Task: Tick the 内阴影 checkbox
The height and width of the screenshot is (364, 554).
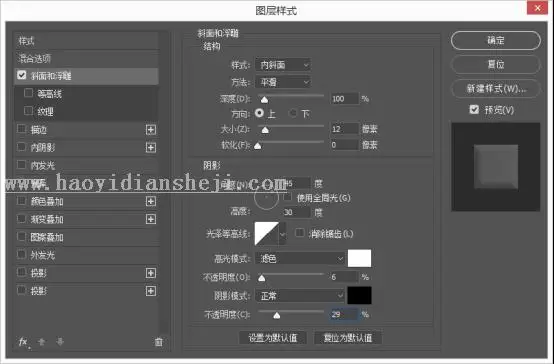Action: 22,146
